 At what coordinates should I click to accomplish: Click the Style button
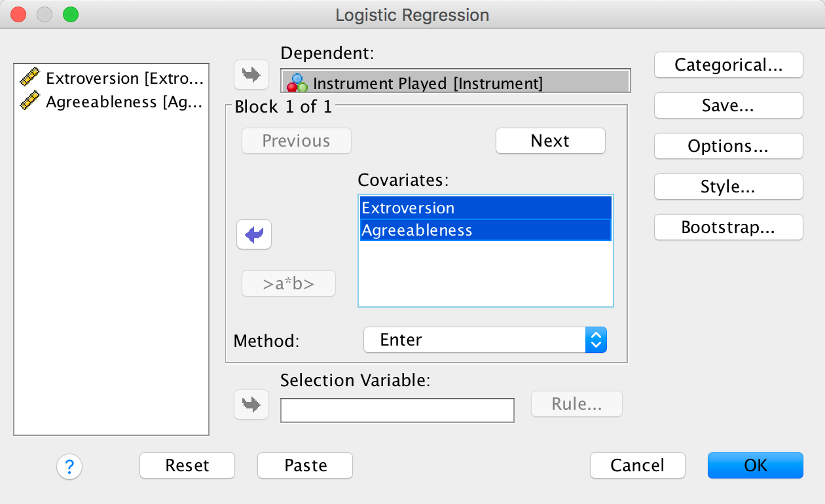(x=728, y=187)
